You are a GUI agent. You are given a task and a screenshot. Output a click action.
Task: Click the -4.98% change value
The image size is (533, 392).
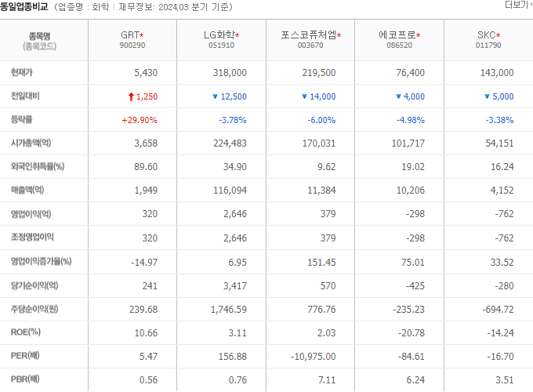411,120
